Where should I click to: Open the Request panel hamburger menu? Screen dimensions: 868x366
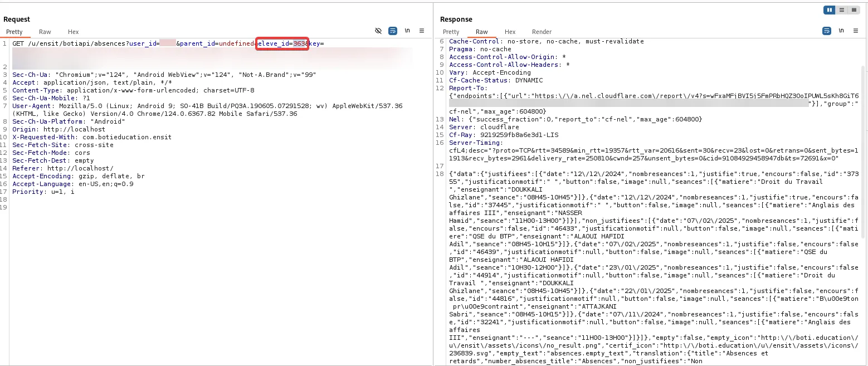click(422, 31)
